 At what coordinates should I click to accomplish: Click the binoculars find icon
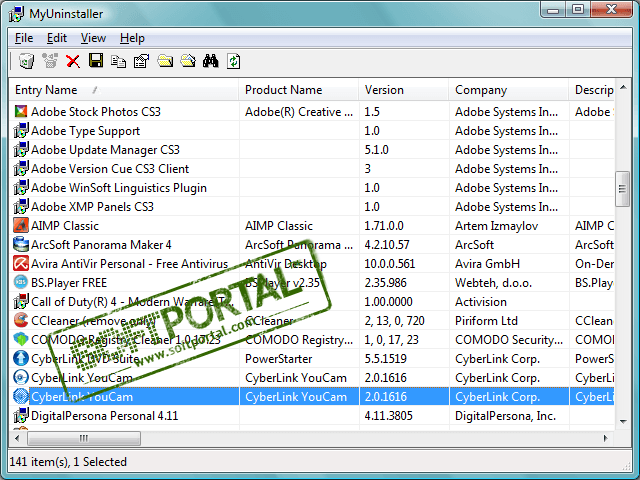coord(211,61)
